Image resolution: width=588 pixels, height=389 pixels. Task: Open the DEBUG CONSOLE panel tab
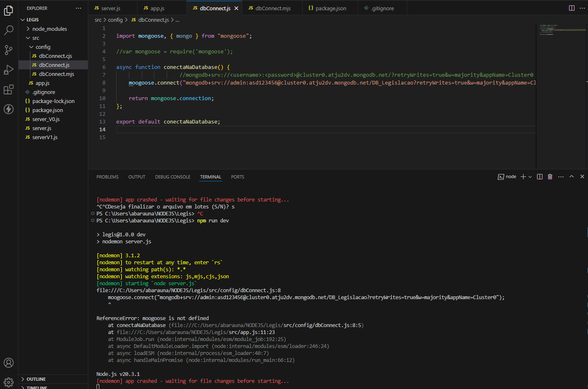pos(172,177)
